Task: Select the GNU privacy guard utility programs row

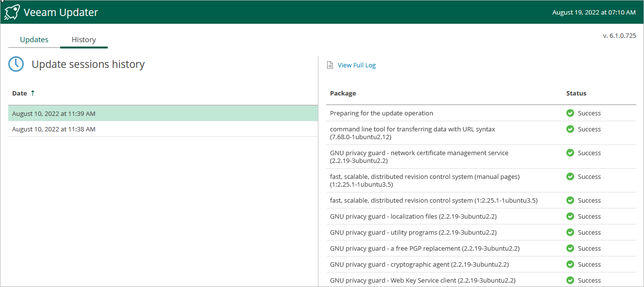Action: pyautogui.click(x=413, y=233)
